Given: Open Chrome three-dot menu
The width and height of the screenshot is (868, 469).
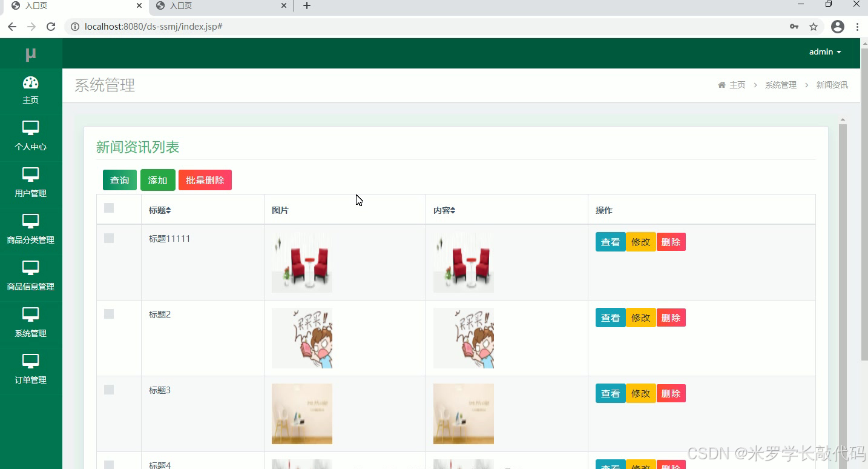Looking at the screenshot, I should coord(858,27).
